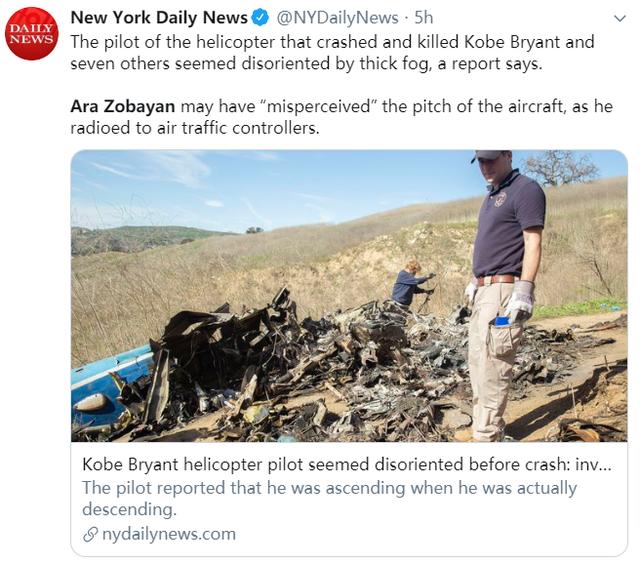
Task: Visit the nydailynews.com domain link
Action: coord(169,534)
